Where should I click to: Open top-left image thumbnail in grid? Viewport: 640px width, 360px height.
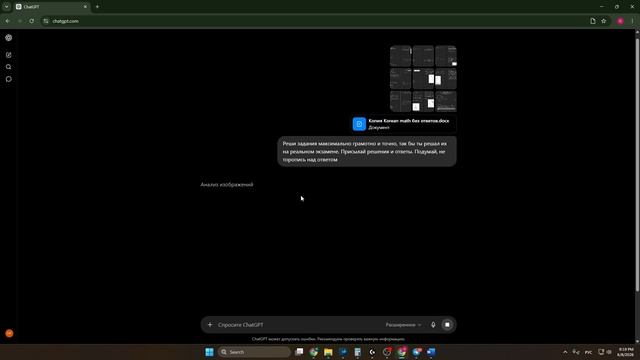[400, 56]
